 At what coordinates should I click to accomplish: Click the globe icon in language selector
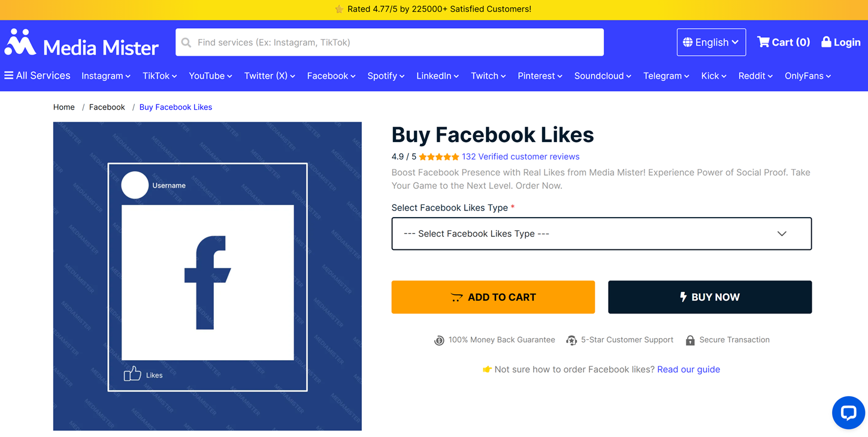click(x=688, y=42)
